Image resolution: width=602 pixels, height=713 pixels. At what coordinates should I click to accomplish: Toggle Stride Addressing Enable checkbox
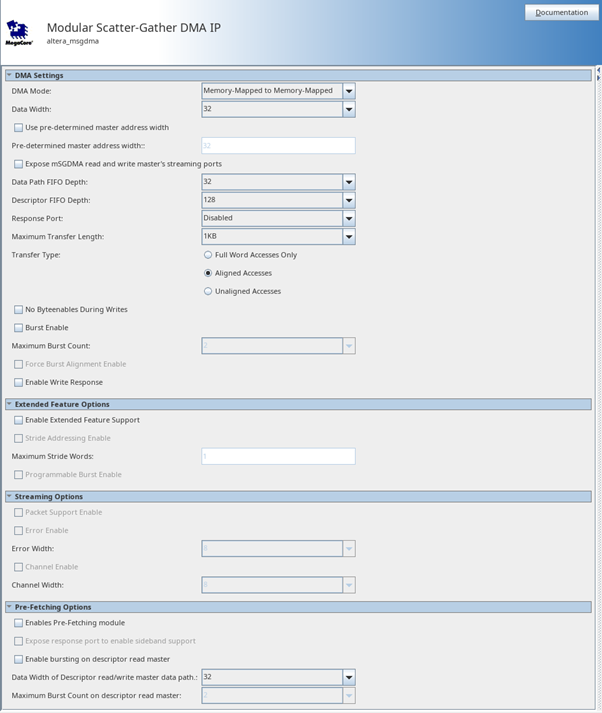tap(18, 438)
